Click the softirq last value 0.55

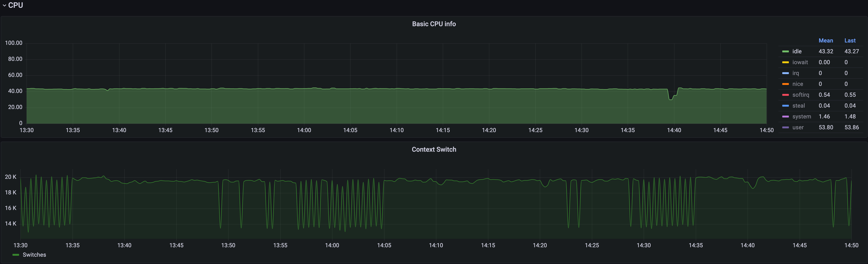click(850, 95)
